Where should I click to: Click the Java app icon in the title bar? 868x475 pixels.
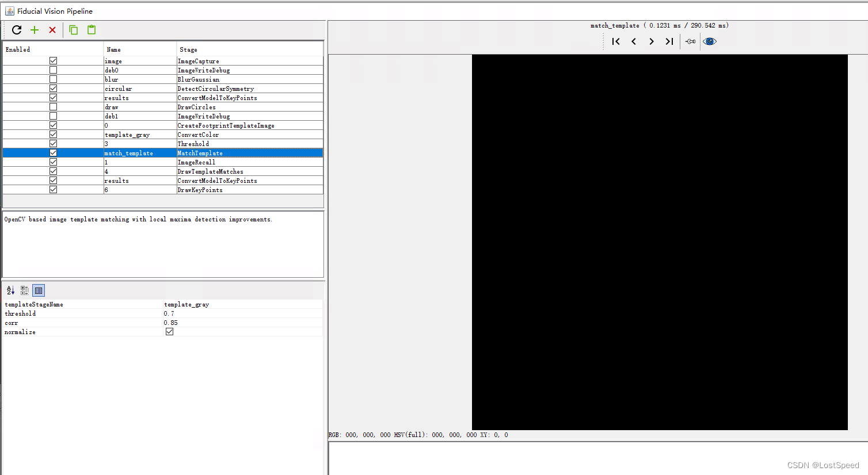click(x=10, y=11)
